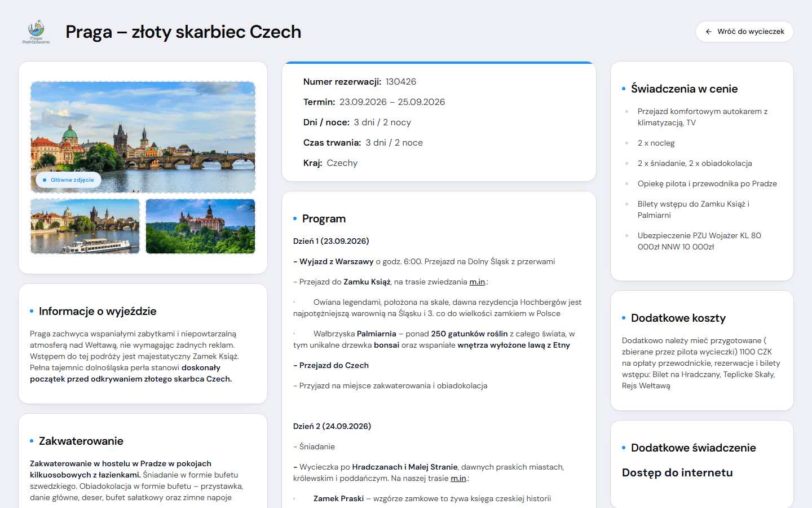The height and width of the screenshot is (508, 812).
Task: Click '2 x śniadanie, 2 x obiadokolacja' item
Action: click(695, 163)
